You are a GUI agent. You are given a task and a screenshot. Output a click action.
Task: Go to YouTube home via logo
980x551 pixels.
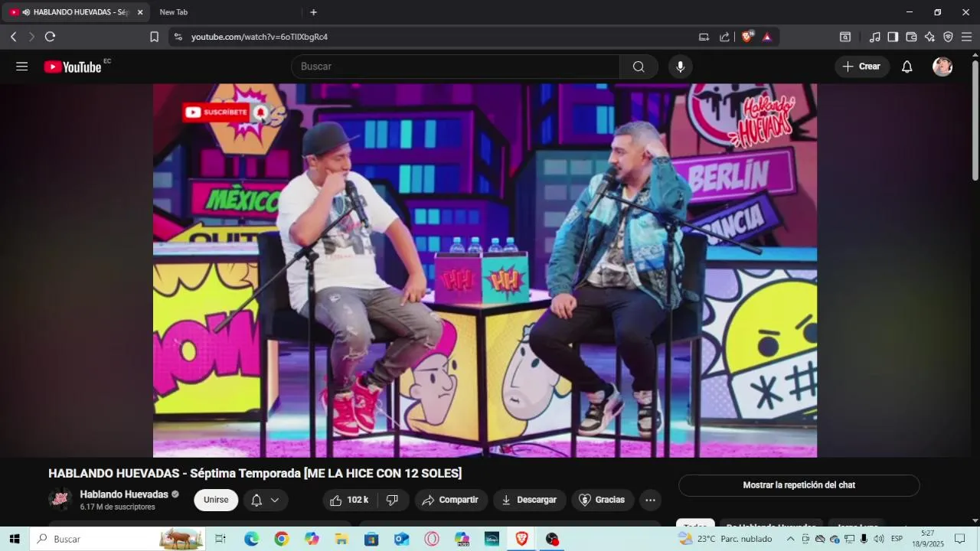pos(72,67)
